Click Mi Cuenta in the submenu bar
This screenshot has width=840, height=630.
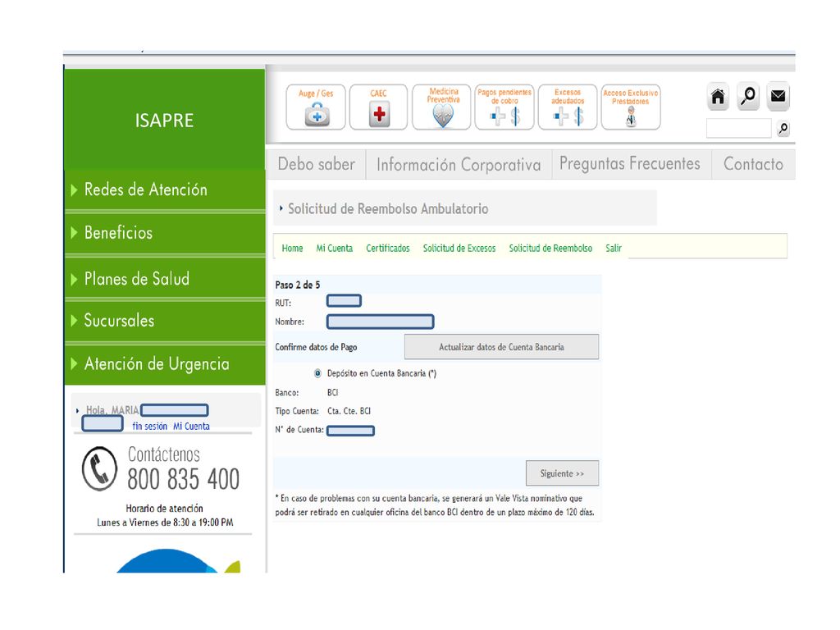(x=335, y=248)
